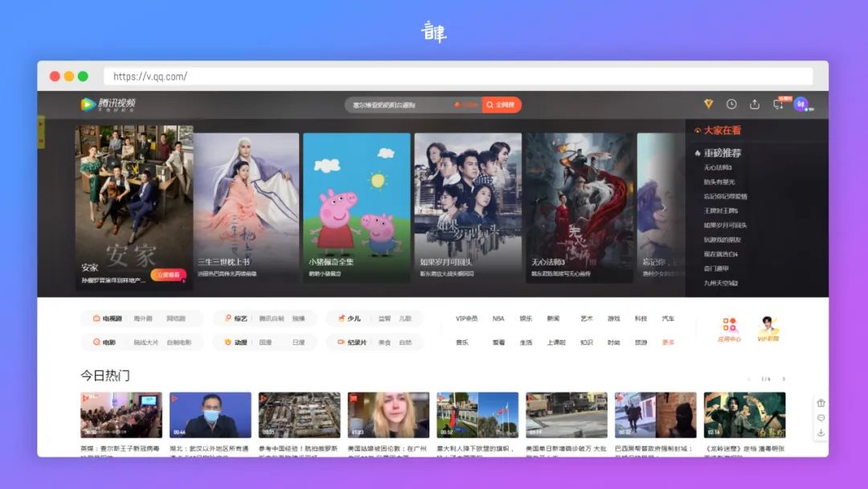Open the 更多 categories dropdown
This screenshot has width=868, height=489.
667,342
